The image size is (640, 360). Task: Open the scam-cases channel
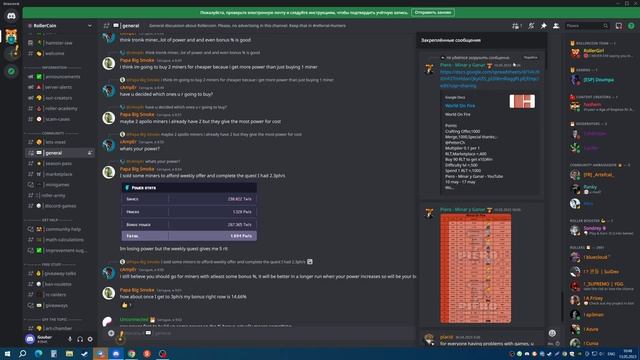click(x=60, y=119)
